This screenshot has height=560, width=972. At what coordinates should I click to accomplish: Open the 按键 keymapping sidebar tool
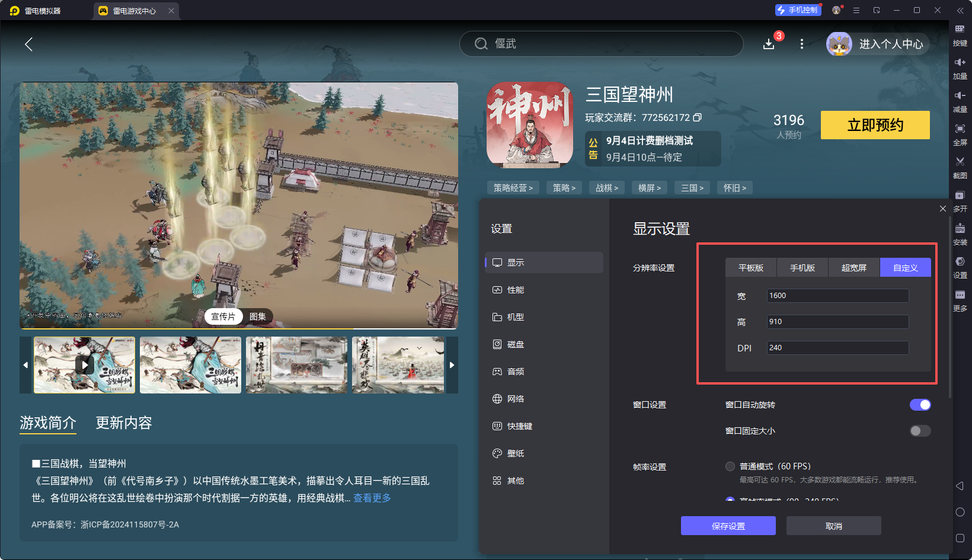coord(960,36)
